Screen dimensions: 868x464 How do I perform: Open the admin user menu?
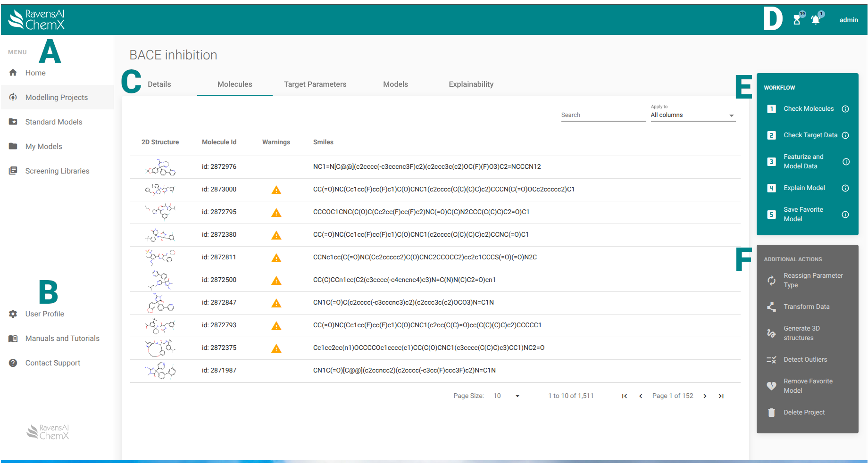tap(848, 20)
